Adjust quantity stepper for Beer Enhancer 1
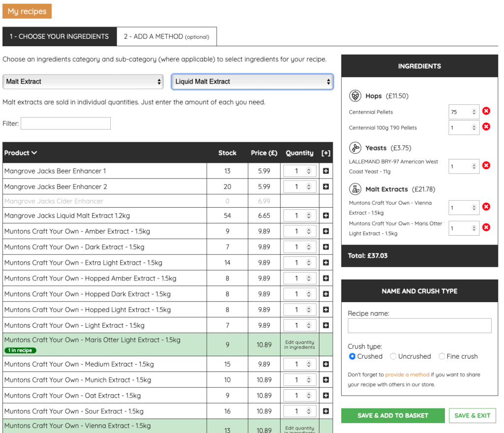Screen dimensions: 504x433 pyautogui.click(x=309, y=171)
